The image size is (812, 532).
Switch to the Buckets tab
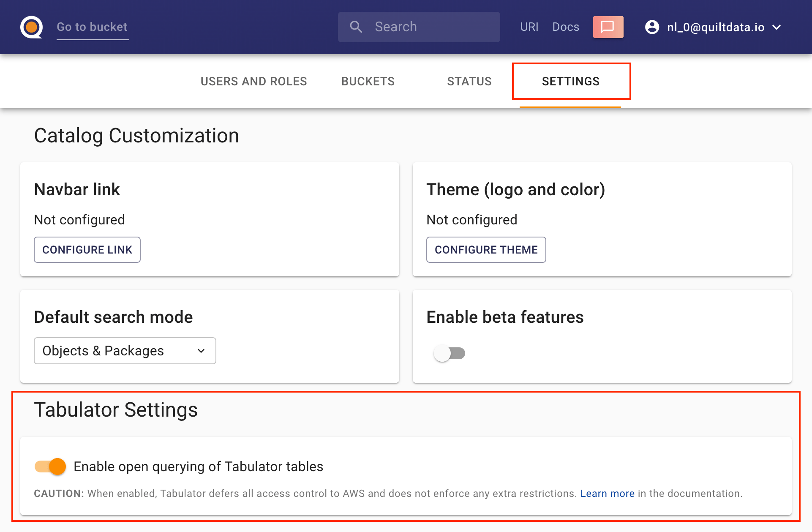(x=368, y=81)
